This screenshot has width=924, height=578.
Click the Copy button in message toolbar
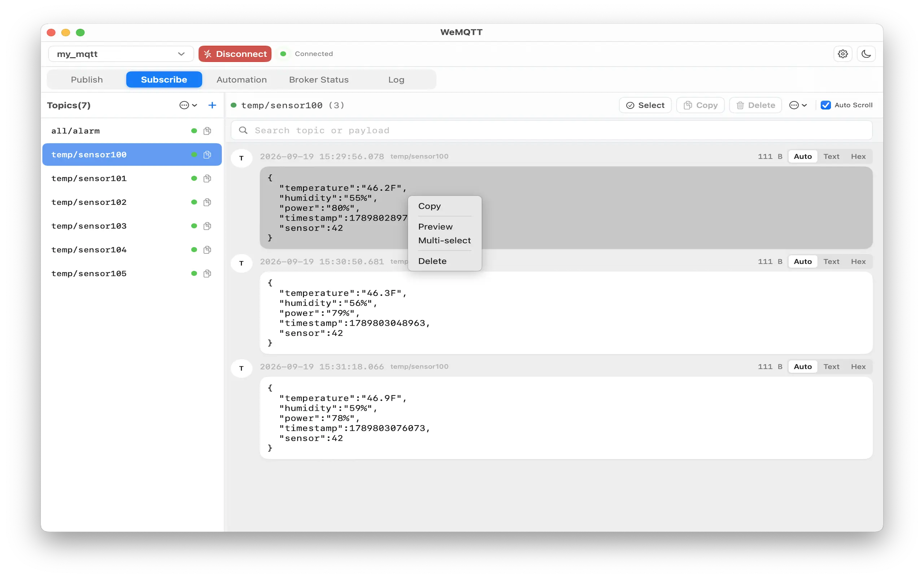pyautogui.click(x=700, y=105)
